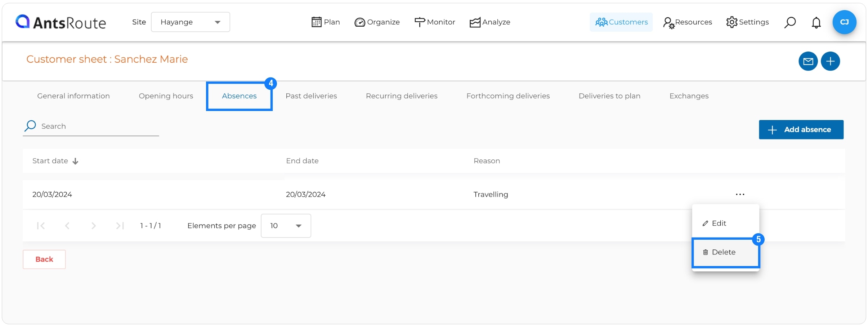868x328 pixels.
Task: Click start date 20/03/2024 cell
Action: point(52,194)
